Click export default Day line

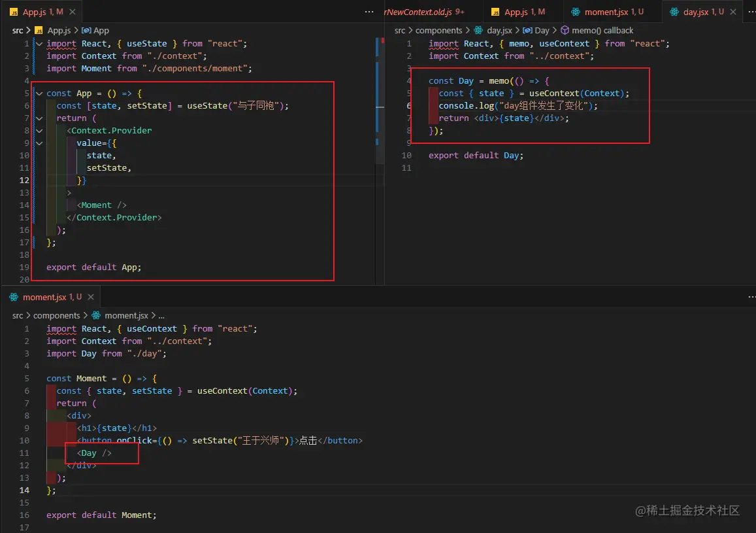pyautogui.click(x=476, y=155)
